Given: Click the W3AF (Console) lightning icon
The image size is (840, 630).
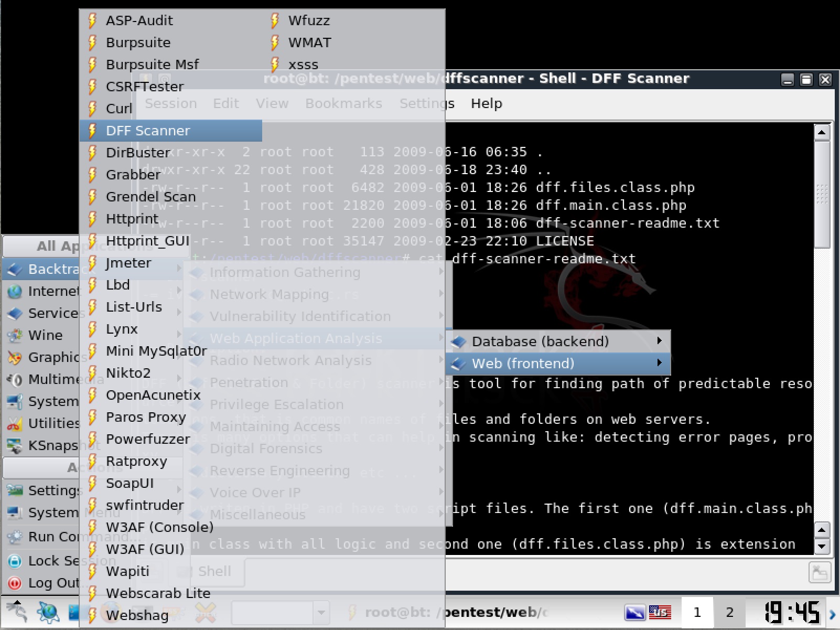Looking at the screenshot, I should pos(93,527).
